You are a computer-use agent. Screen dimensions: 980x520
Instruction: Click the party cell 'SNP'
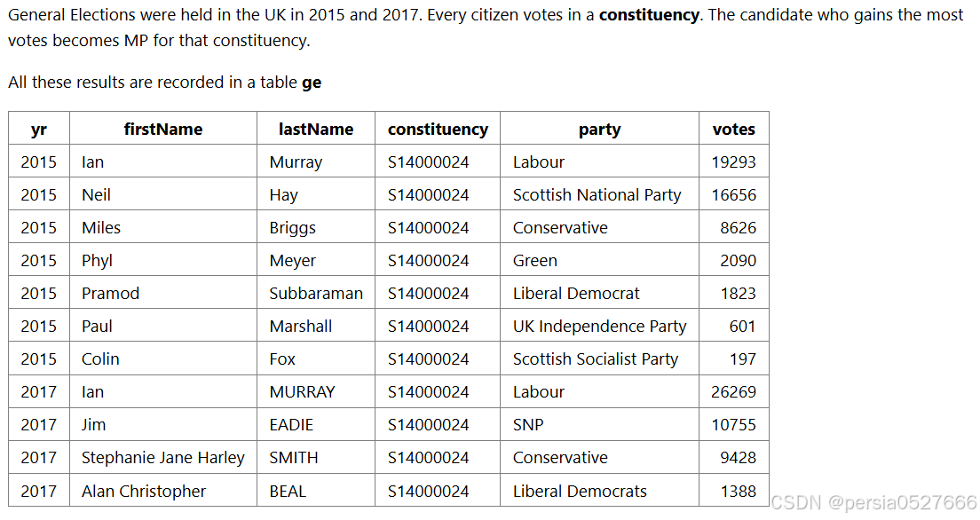tap(599, 425)
